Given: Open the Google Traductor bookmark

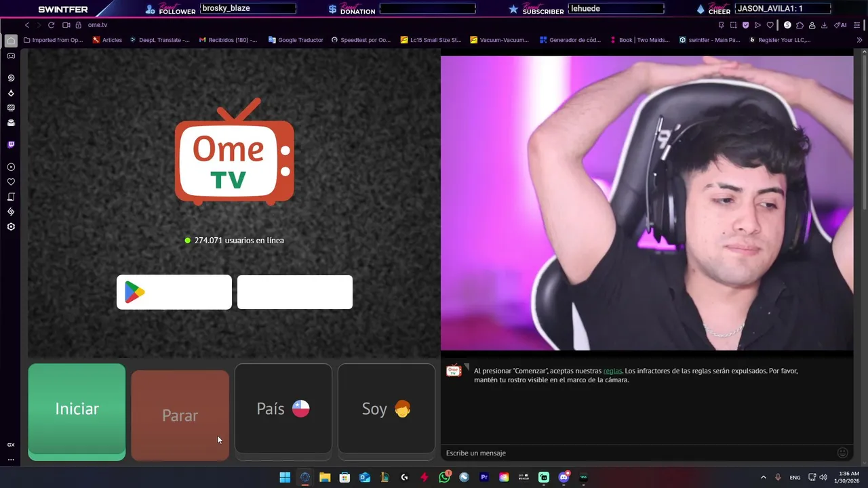Looking at the screenshot, I should tap(296, 40).
